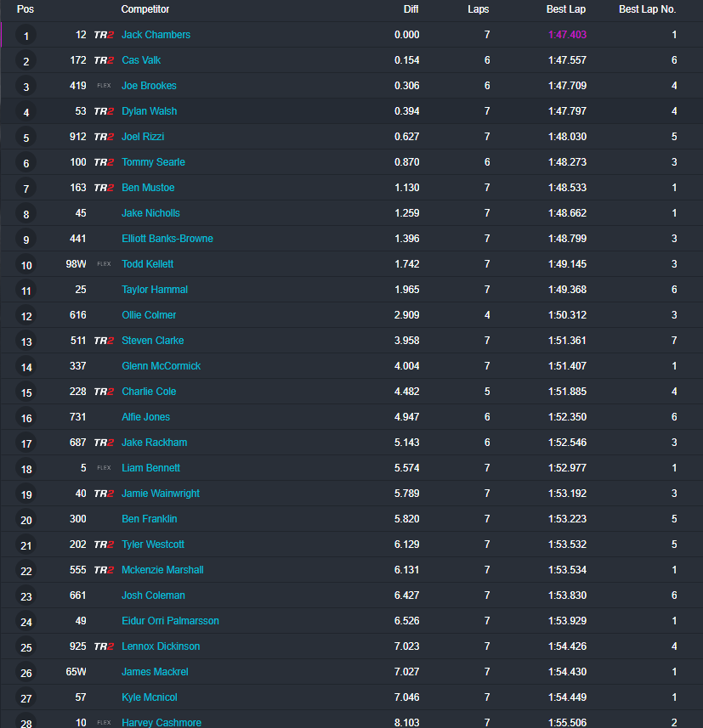
Task: Open Eidur Orri Palmarsson's competitor link
Action: coord(170,621)
